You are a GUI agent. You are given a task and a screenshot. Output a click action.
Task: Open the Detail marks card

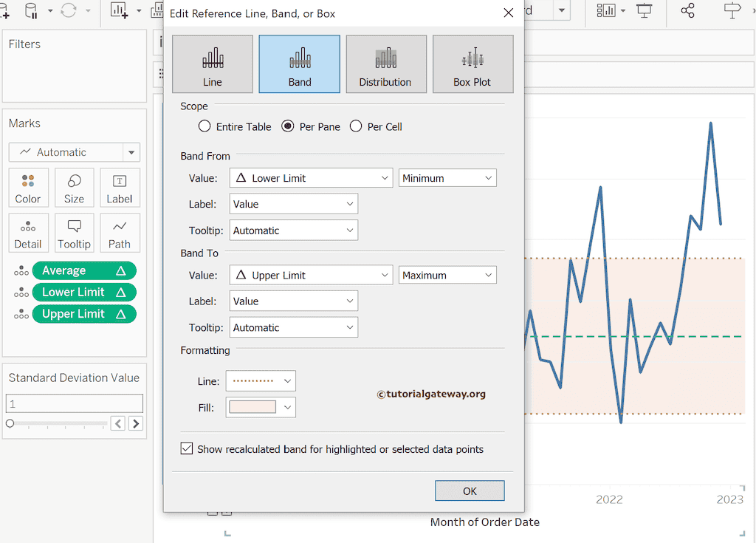click(x=28, y=233)
